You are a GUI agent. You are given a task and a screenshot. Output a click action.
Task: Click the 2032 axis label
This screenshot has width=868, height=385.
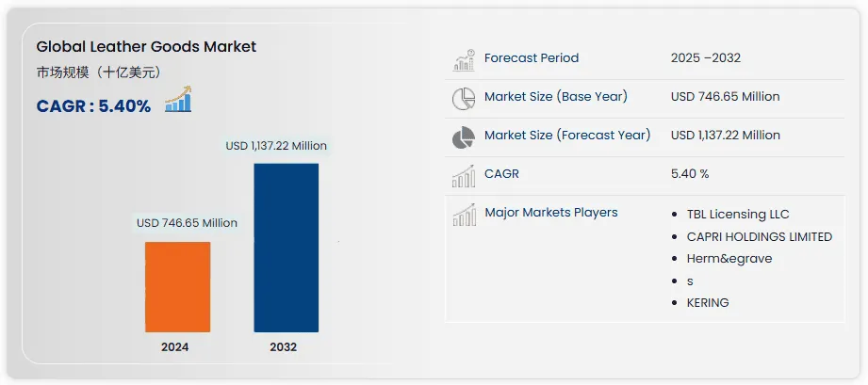tap(283, 346)
